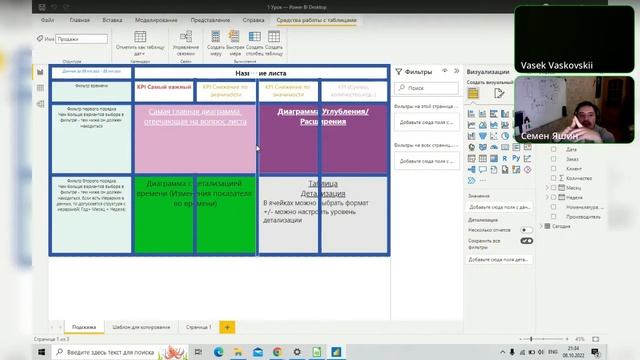
Task: Select the waterfall chart visual
Action: (471, 136)
